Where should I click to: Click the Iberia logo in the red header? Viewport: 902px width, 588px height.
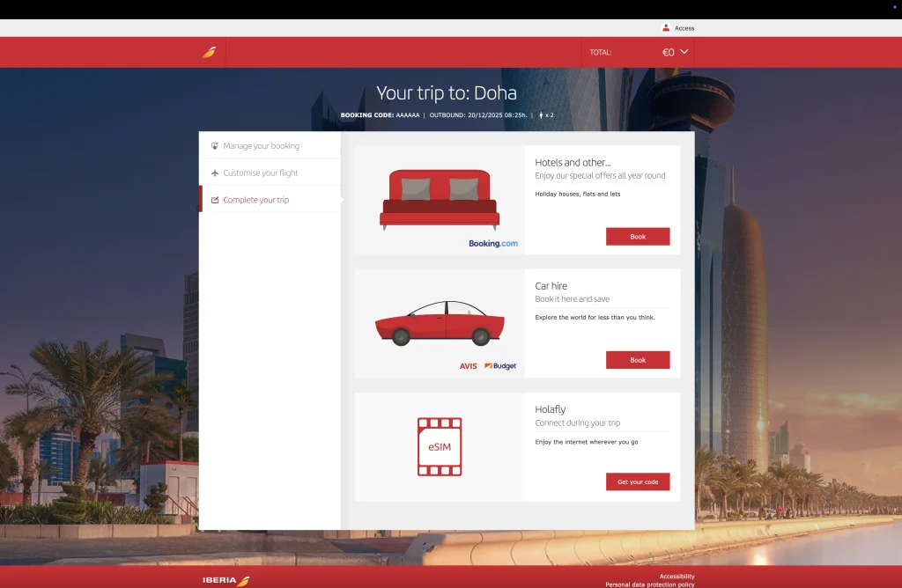[x=210, y=52]
